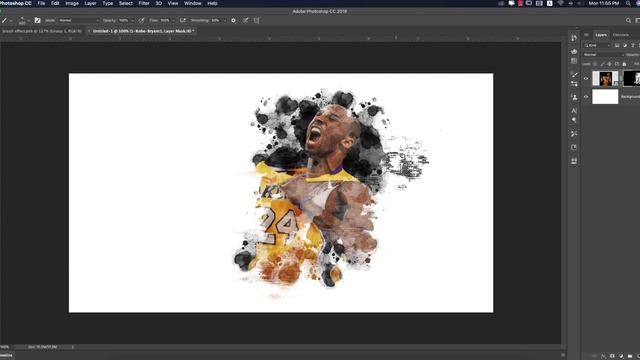The width and height of the screenshot is (640, 360).
Task: Toggle pressure for size button
Action: pos(245,20)
